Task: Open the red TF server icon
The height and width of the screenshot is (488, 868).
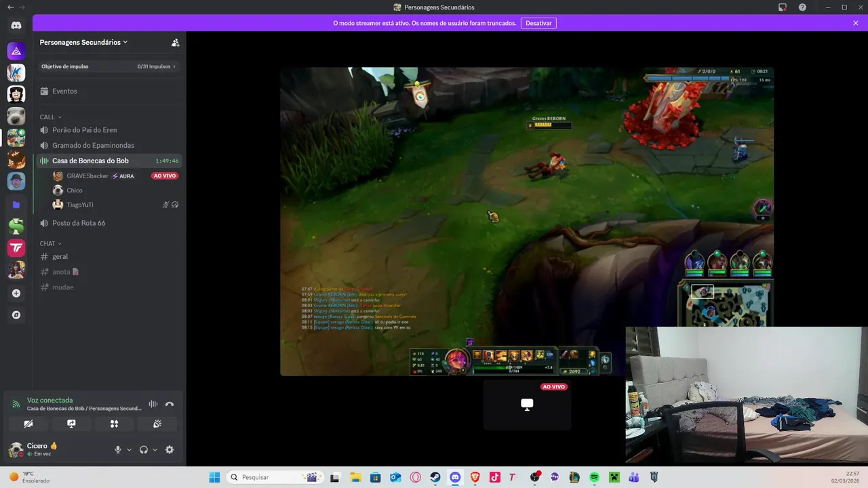Action: click(x=16, y=248)
